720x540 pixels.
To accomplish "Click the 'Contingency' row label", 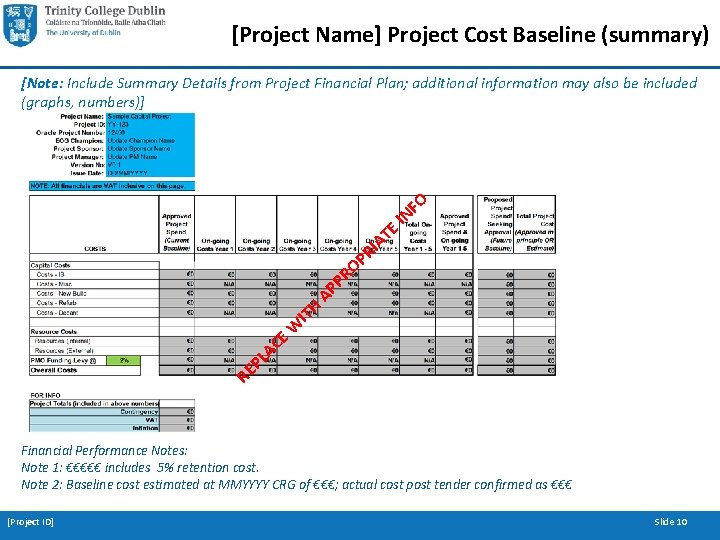I will (139, 411).
